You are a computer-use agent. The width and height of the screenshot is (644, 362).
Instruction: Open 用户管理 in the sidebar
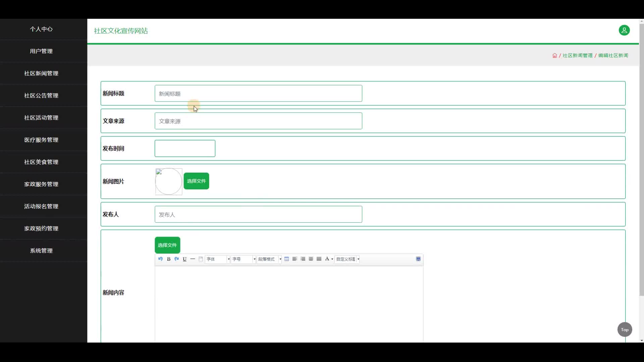point(41,51)
